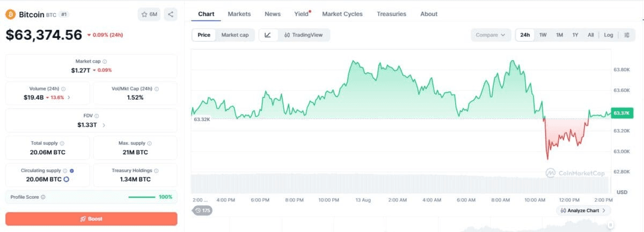Set chart range to 24h
The width and height of the screenshot is (644, 232).
pos(525,35)
